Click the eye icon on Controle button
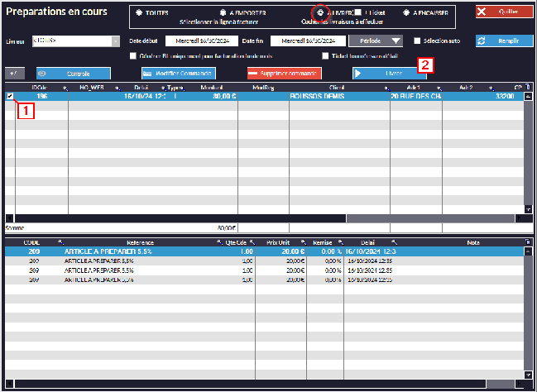This screenshot has width=537, height=392. pyautogui.click(x=44, y=74)
